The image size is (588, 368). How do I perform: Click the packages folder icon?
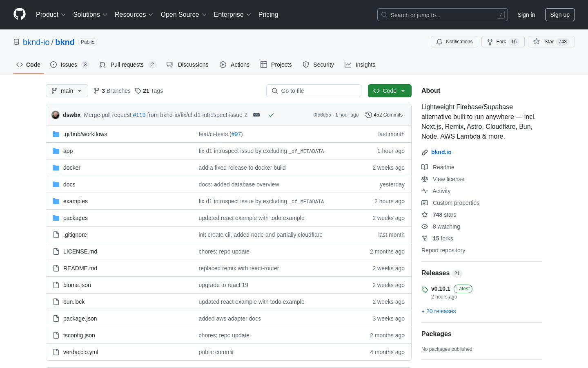click(56, 218)
